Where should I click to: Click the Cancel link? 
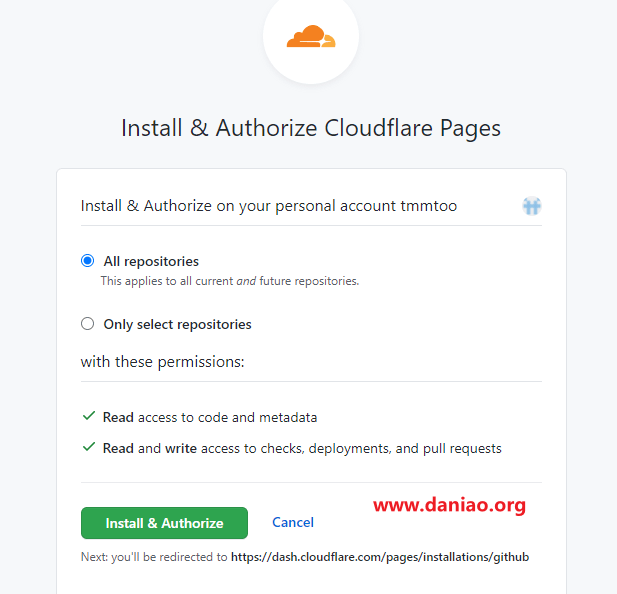tap(293, 522)
